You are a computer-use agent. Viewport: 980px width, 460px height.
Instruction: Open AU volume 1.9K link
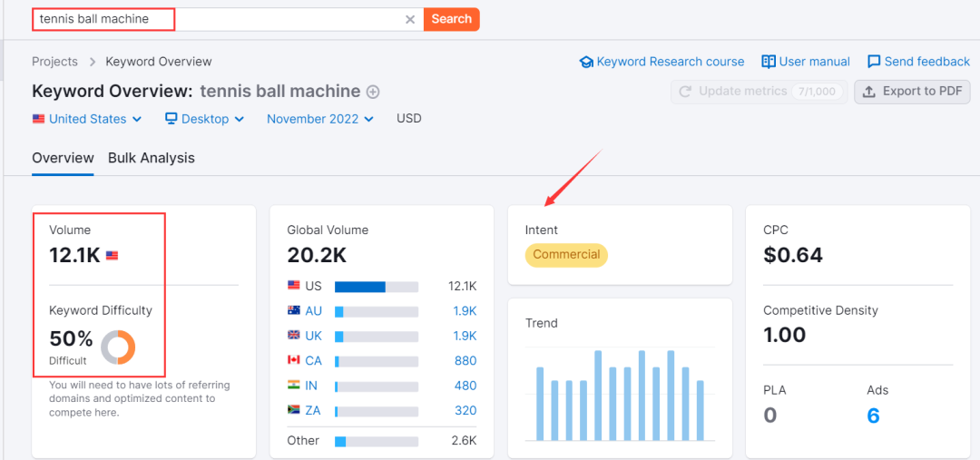point(465,311)
